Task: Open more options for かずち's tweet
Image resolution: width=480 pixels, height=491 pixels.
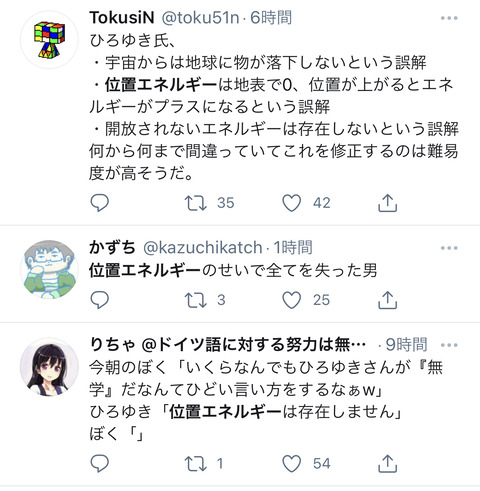Action: pyautogui.click(x=449, y=248)
